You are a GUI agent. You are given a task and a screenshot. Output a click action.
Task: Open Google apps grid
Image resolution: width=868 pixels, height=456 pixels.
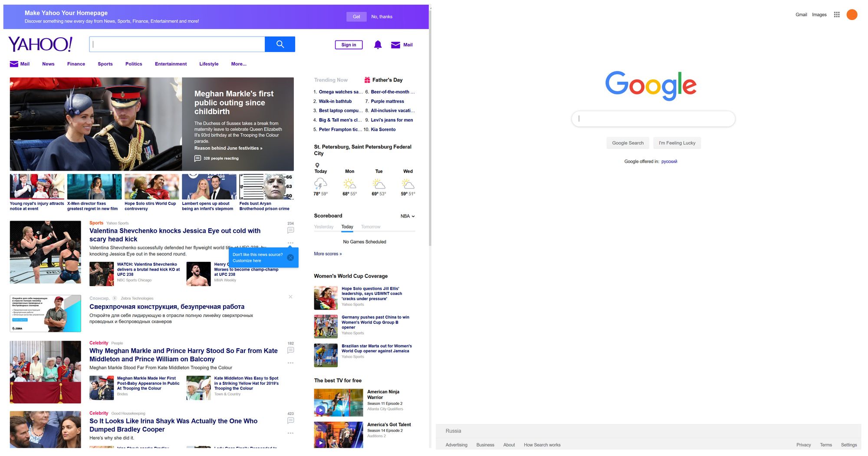837,15
